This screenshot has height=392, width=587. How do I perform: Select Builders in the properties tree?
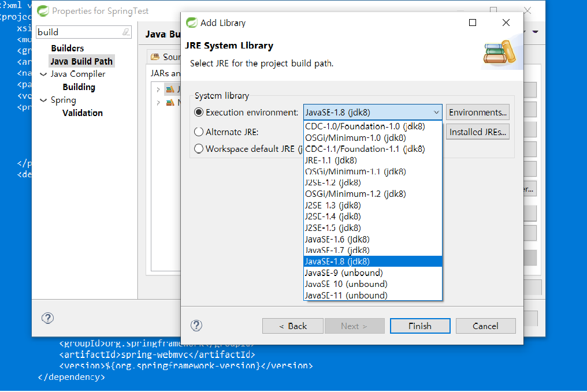click(x=68, y=48)
